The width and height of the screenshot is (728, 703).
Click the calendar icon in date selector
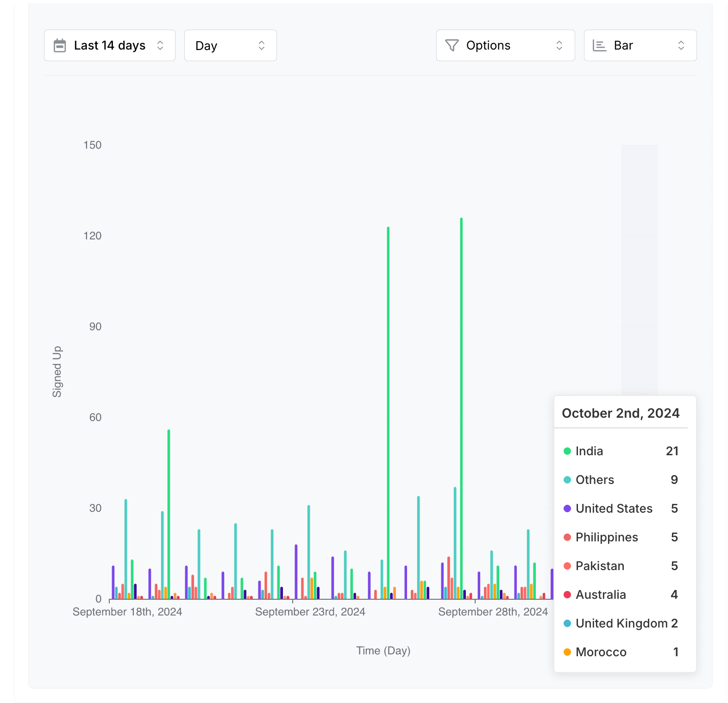point(60,45)
